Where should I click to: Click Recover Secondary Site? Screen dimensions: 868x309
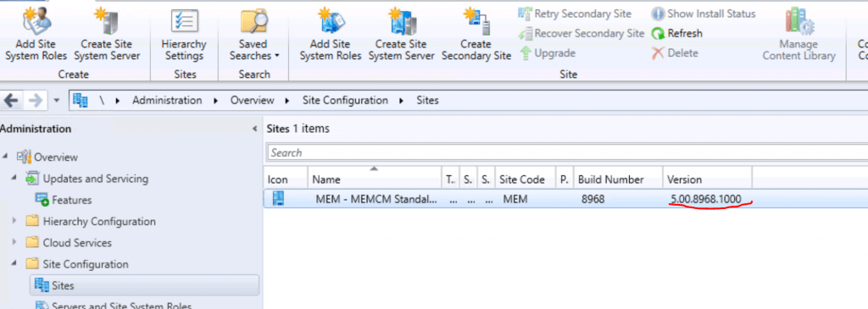(581, 34)
